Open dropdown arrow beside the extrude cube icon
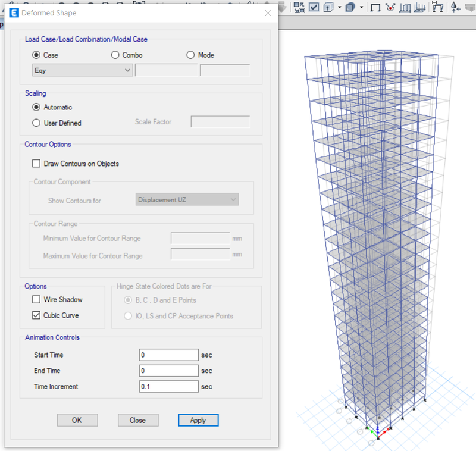Image resolution: width=476 pixels, height=451 pixels. click(x=339, y=7)
